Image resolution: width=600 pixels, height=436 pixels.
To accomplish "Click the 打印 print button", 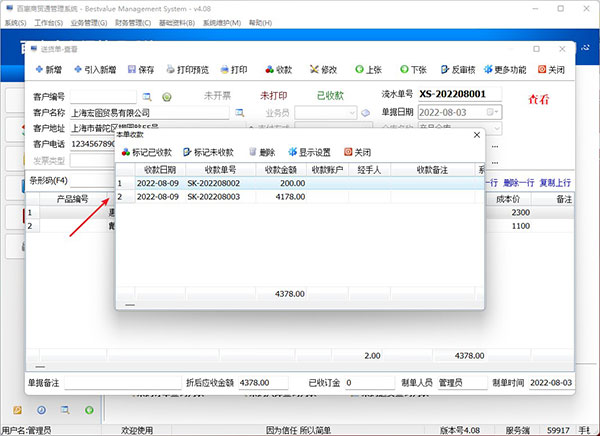I will coord(234,70).
